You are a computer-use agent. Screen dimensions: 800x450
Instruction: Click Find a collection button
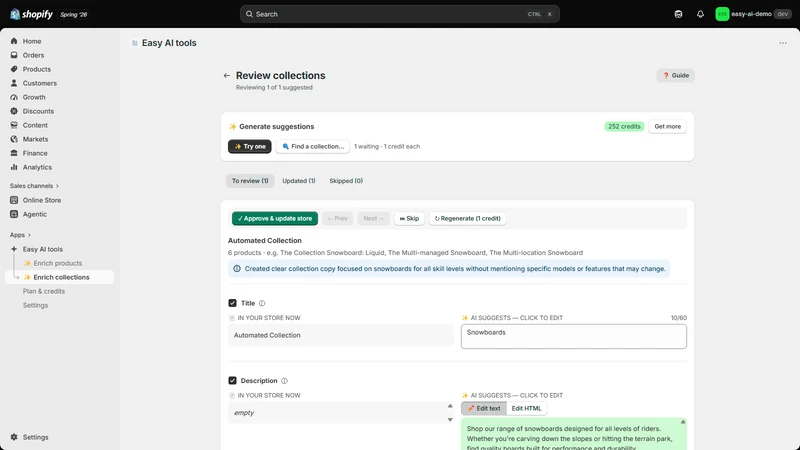click(x=313, y=146)
